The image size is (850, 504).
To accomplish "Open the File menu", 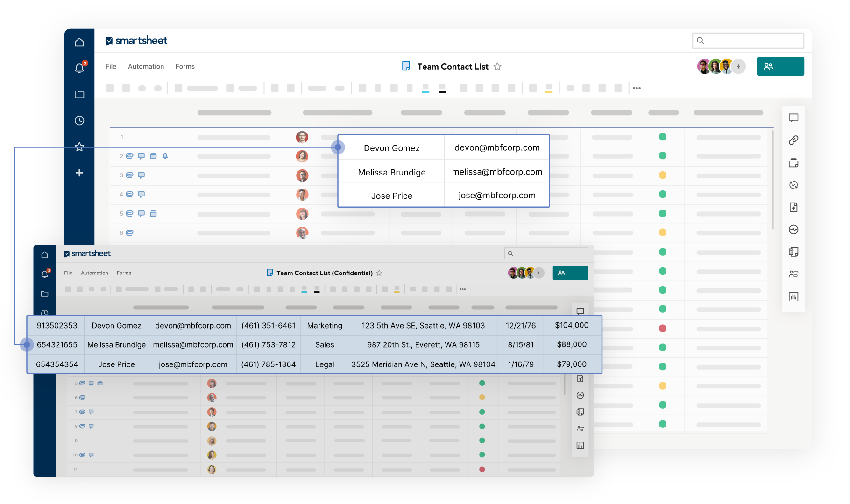I will point(111,67).
